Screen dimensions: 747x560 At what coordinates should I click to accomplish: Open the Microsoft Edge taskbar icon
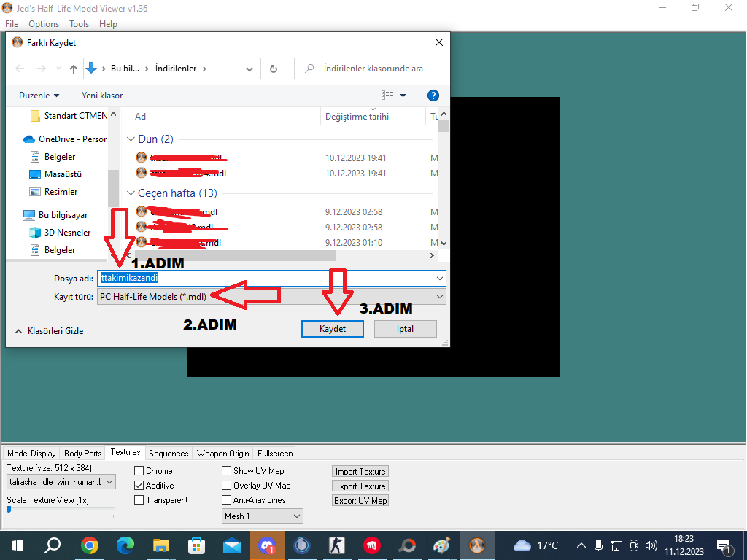(125, 545)
